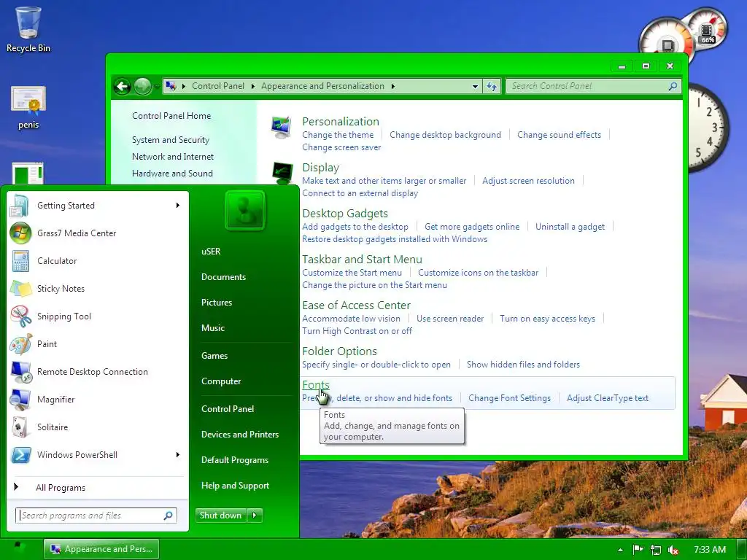Click the user account picture in Start menu
Viewport: 747px width, 560px height.
(244, 210)
